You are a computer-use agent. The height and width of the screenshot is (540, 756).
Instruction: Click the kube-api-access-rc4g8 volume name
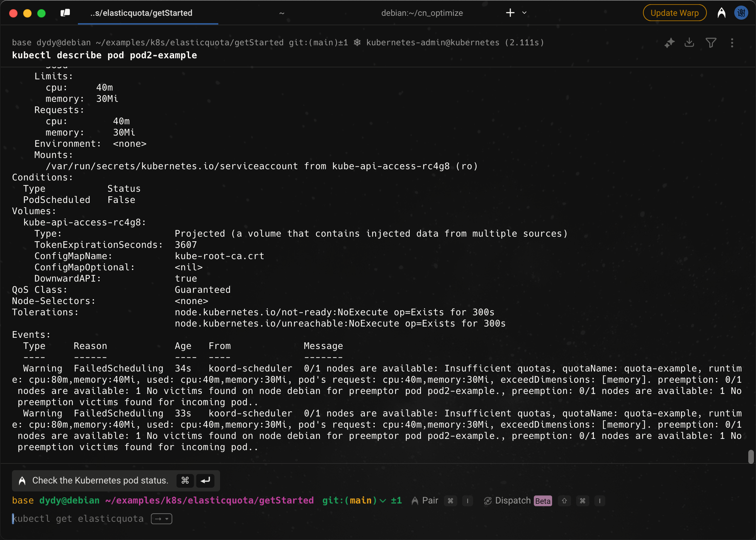point(85,223)
